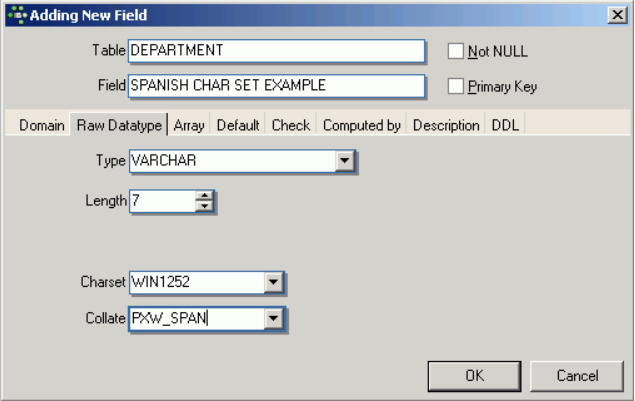Open the Type dropdown showing VARCHAR
This screenshot has width=635, height=401.
point(345,161)
